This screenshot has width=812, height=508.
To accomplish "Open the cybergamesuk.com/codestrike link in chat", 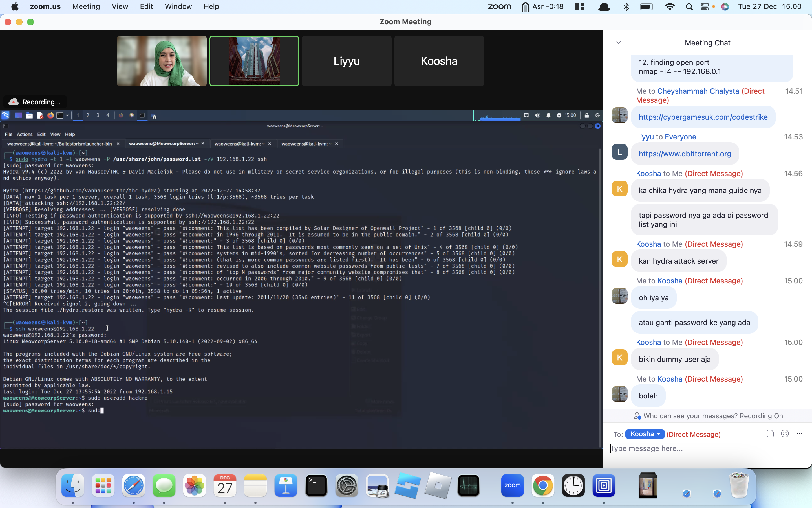I will [x=703, y=117].
